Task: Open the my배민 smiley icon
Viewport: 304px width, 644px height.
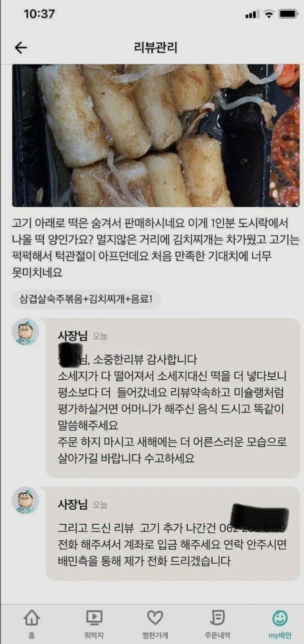Action: click(x=280, y=618)
